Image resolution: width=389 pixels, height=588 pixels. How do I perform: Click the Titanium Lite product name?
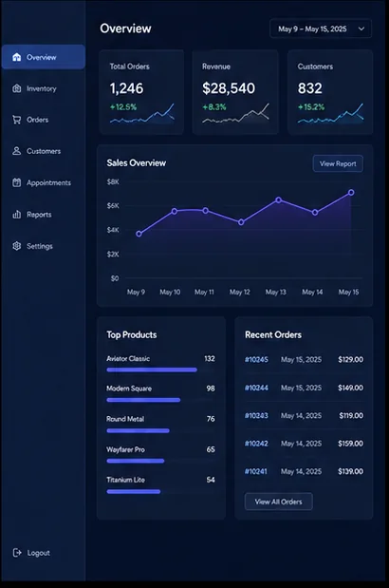[125, 480]
